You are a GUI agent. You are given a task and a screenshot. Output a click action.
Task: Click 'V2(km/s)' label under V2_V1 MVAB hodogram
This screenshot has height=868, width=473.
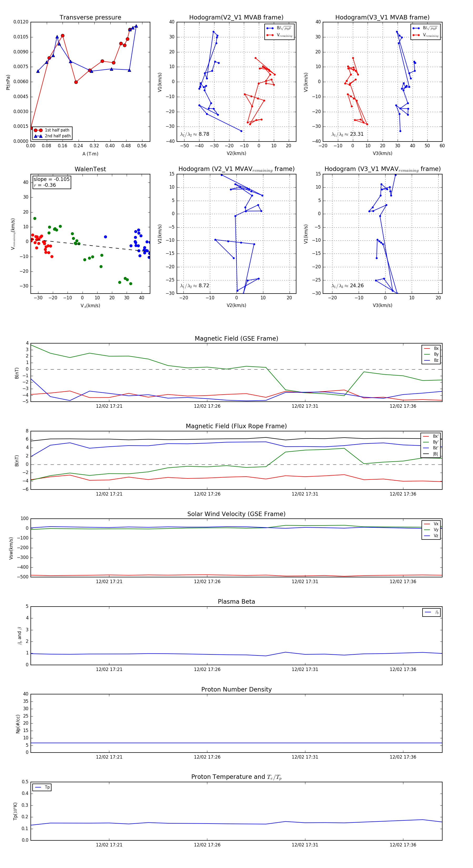point(236,154)
